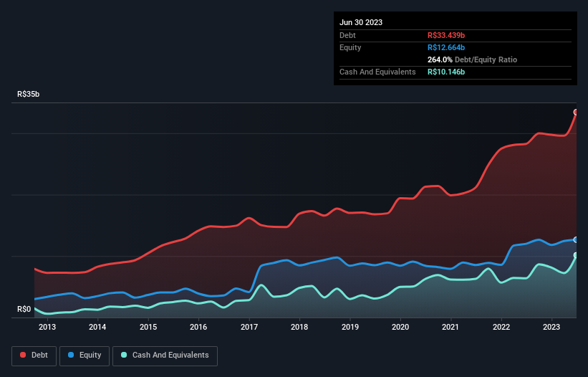Image resolution: width=588 pixels, height=377 pixels.
Task: Click the R$12.664b equity value
Action: [446, 47]
